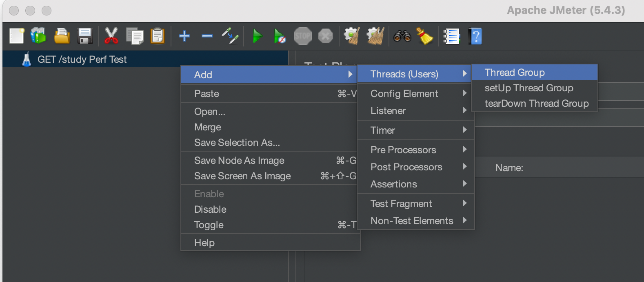Choose Paste from the context menu
This screenshot has height=282, width=644.
pos(269,94)
